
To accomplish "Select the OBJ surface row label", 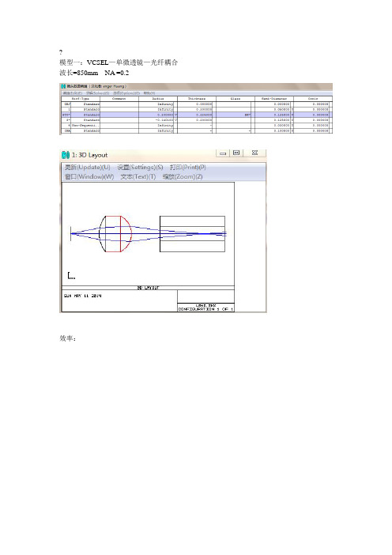I will point(66,104).
